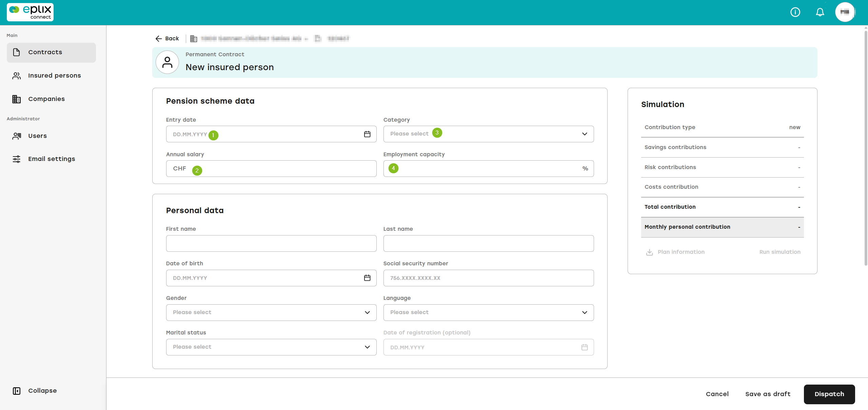Screen dimensions: 868x410
Task: Go to Insured persons
Action: pos(51,76)
